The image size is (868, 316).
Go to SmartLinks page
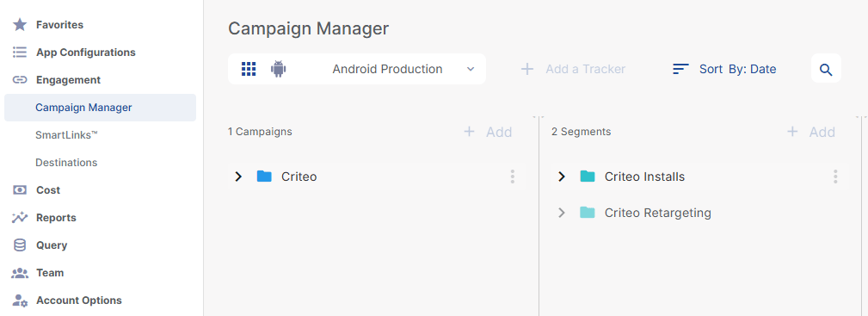coord(66,134)
